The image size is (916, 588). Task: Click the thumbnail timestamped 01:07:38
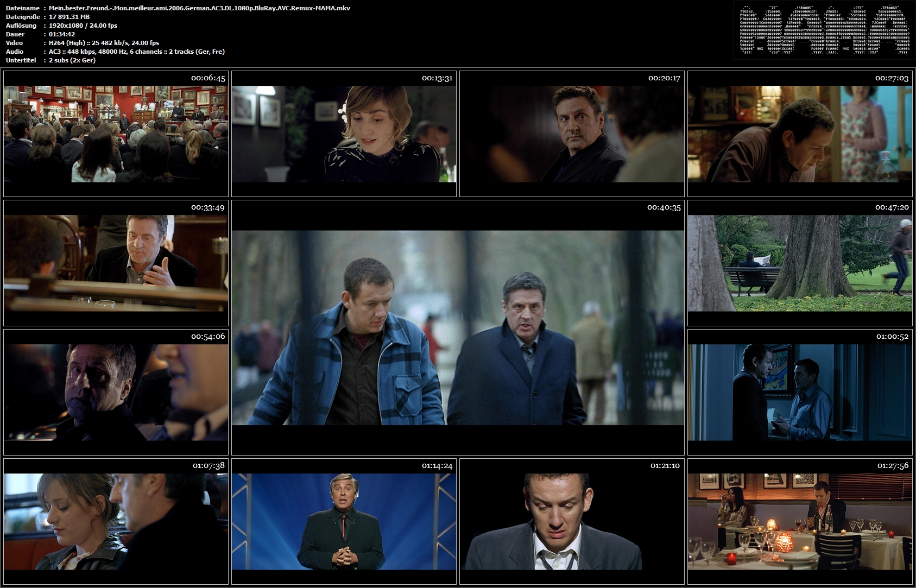[116, 521]
